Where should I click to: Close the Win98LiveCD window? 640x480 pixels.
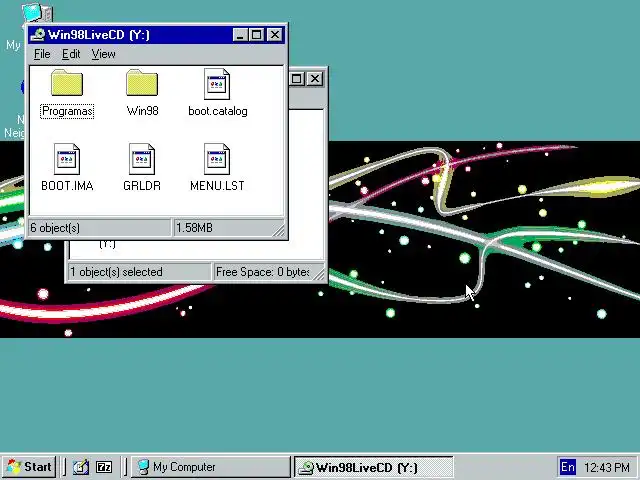point(275,35)
